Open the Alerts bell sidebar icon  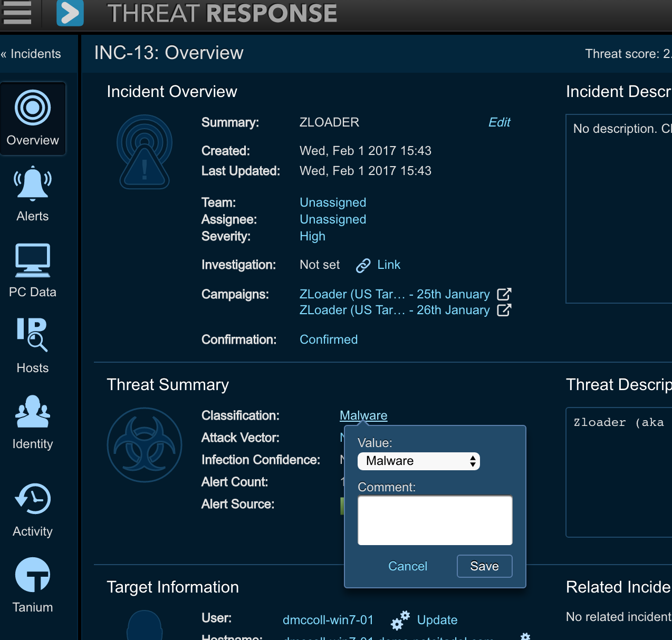[x=33, y=183]
